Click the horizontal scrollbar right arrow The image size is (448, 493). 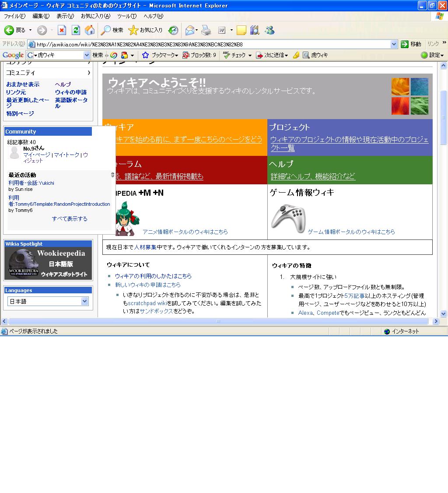(x=435, y=321)
